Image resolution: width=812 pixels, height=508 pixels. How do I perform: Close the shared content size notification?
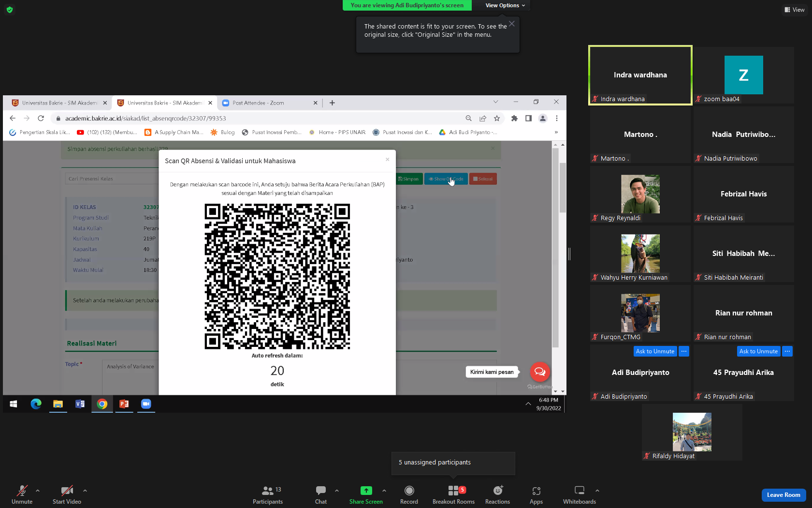pyautogui.click(x=512, y=24)
